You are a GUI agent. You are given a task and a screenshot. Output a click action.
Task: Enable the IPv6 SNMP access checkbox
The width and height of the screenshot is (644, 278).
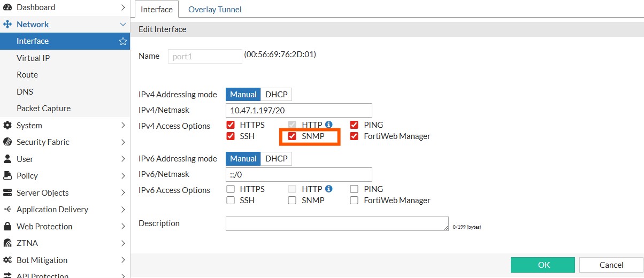(x=292, y=200)
